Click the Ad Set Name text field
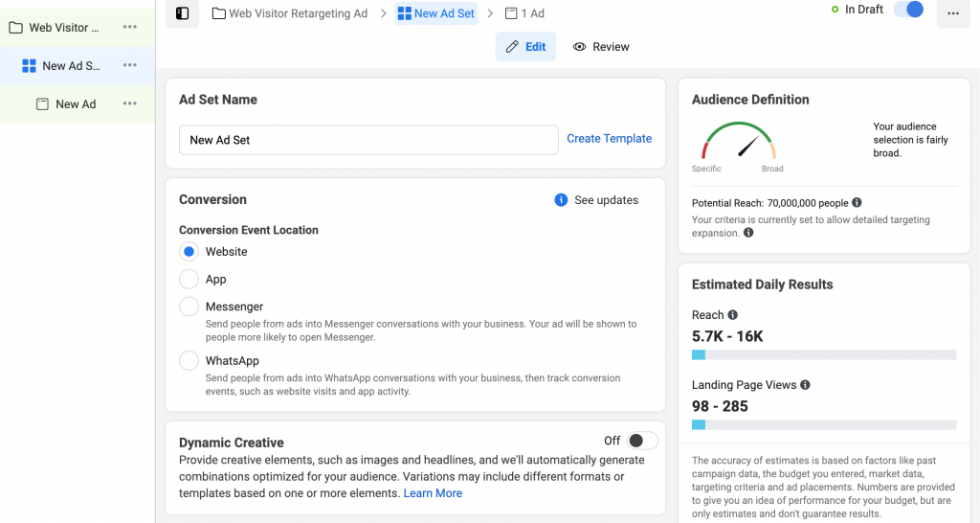Image resolution: width=980 pixels, height=523 pixels. (368, 140)
